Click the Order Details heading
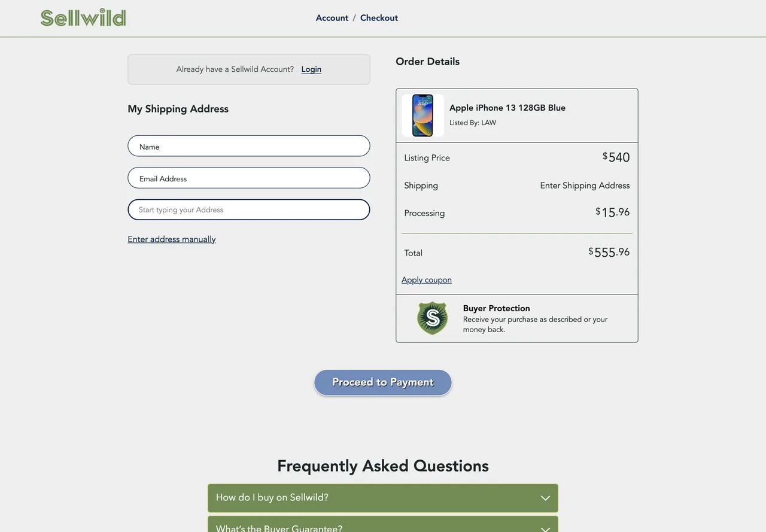Viewport: 766px width, 532px height. tap(428, 62)
